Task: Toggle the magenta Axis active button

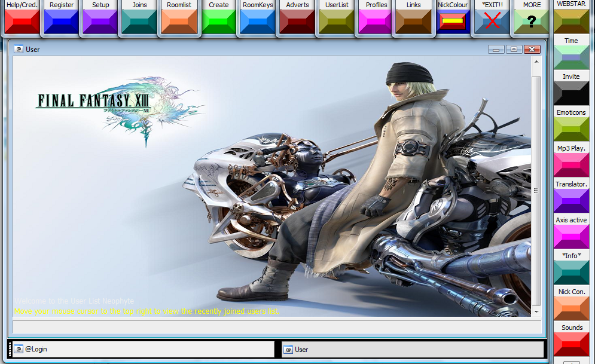Action: [571, 237]
